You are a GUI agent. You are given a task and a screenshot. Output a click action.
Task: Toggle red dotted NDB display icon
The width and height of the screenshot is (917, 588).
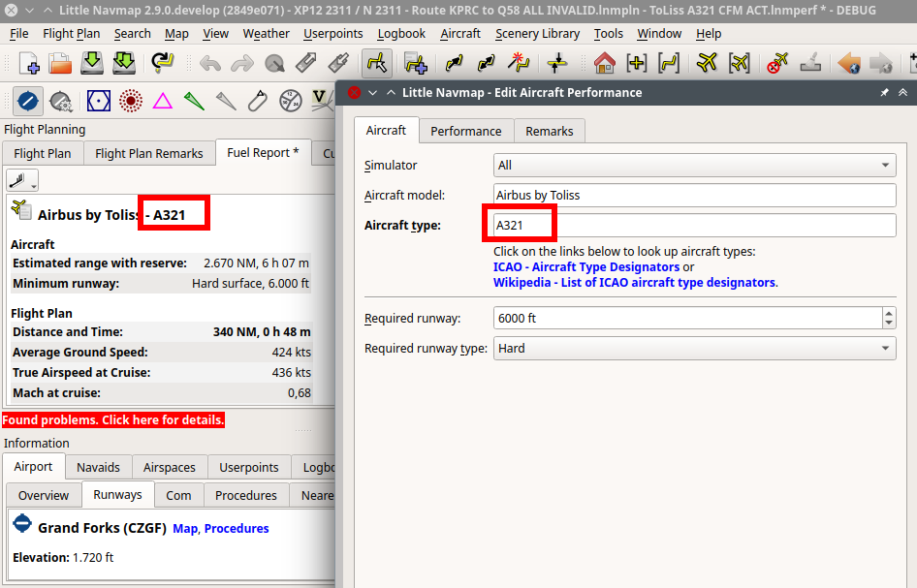131,101
